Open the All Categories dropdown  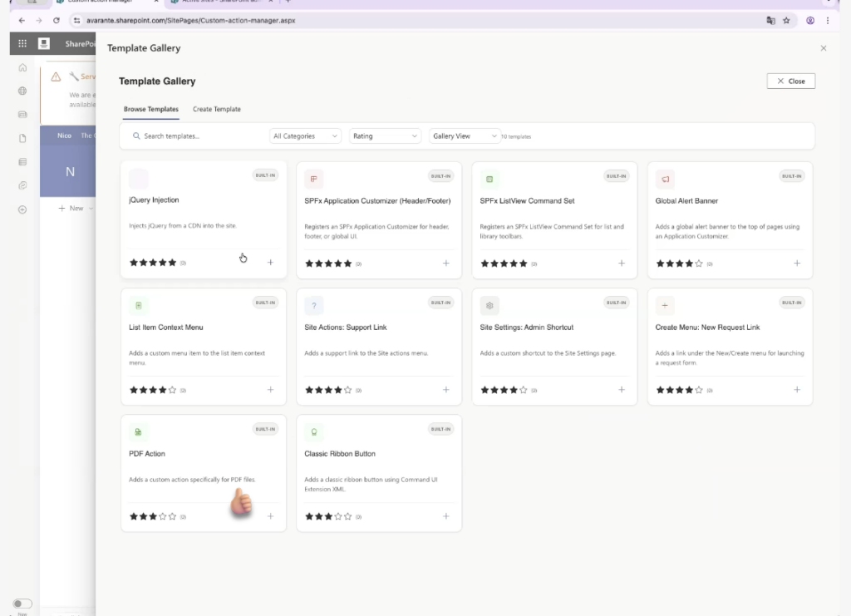click(305, 136)
